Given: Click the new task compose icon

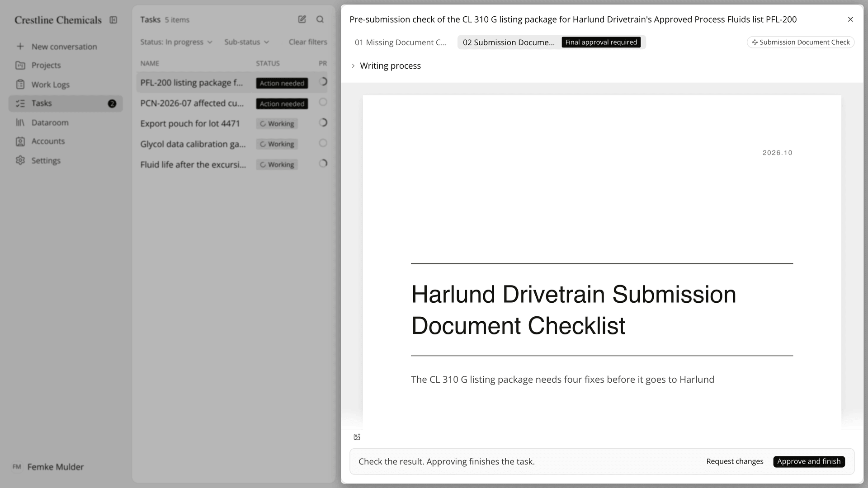Looking at the screenshot, I should coord(302,19).
